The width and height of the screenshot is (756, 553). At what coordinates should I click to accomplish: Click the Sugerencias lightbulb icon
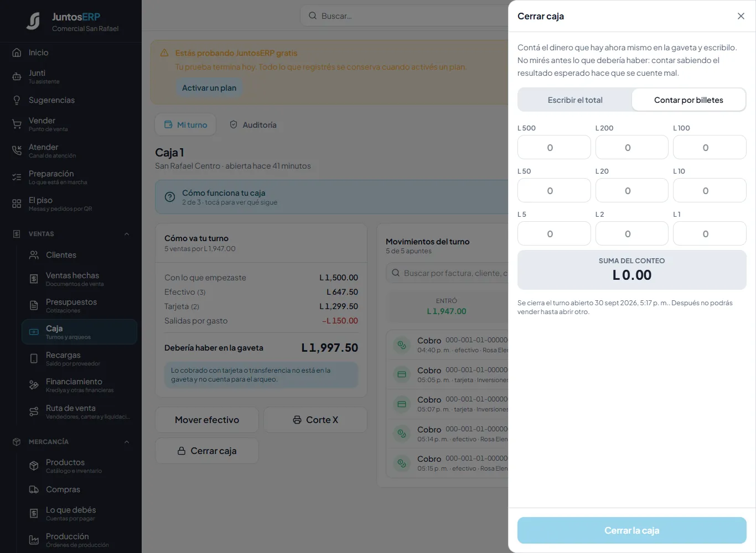pos(17,100)
